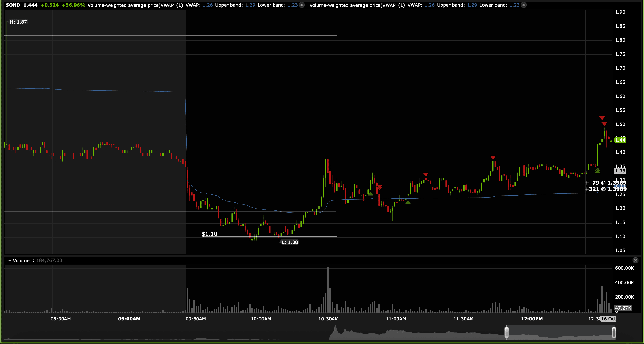
Task: Click the +321 @ 1.3989 position label
Action: (606, 189)
